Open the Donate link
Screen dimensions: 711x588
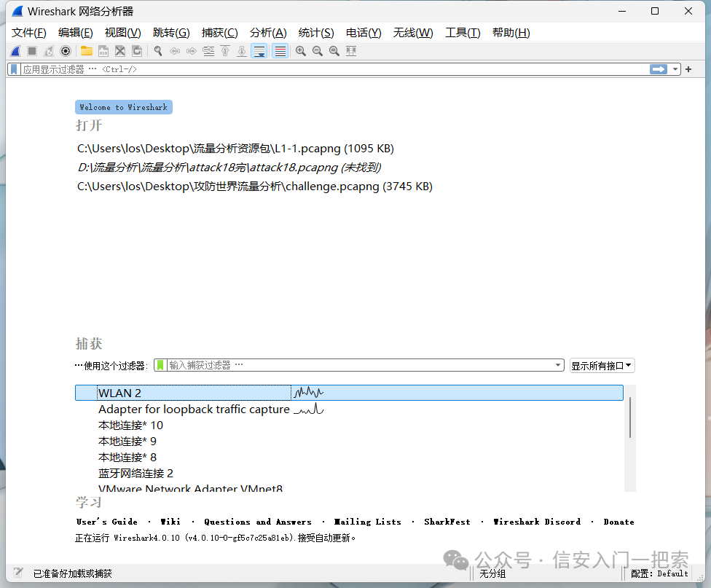618,522
